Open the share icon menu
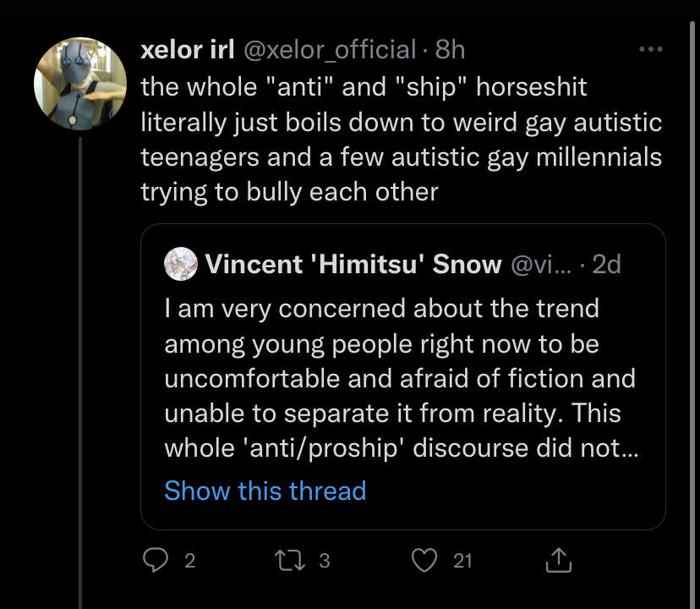Screen dimensions: 700x609 pos(559,560)
